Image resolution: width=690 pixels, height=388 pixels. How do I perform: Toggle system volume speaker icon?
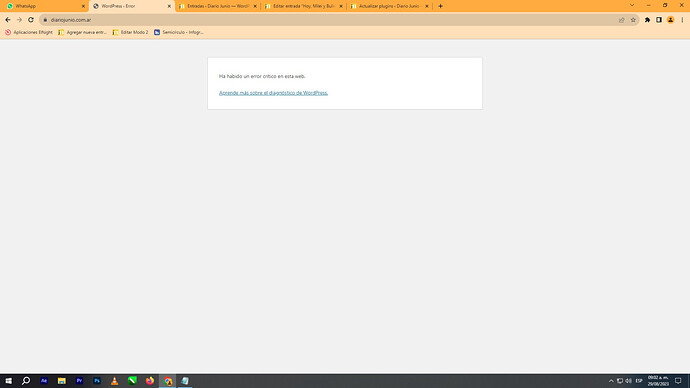coord(628,381)
